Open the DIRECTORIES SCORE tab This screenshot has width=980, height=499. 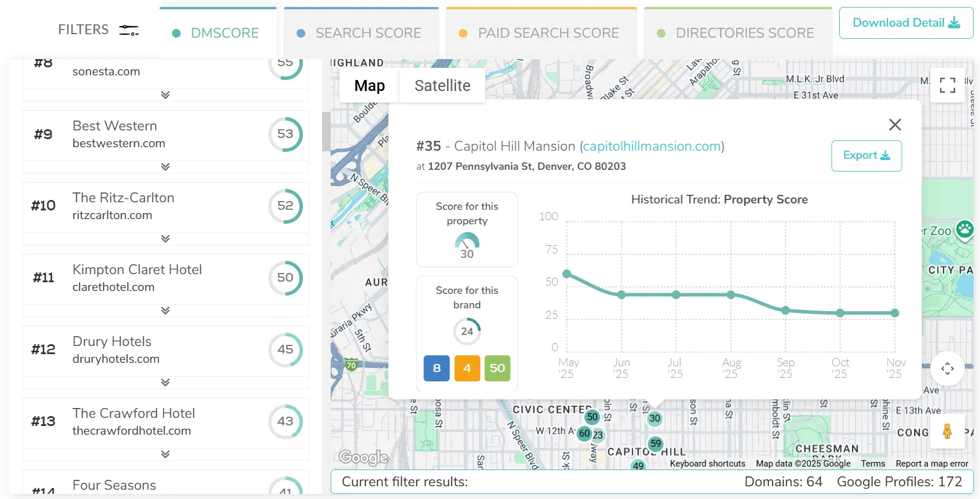point(737,33)
